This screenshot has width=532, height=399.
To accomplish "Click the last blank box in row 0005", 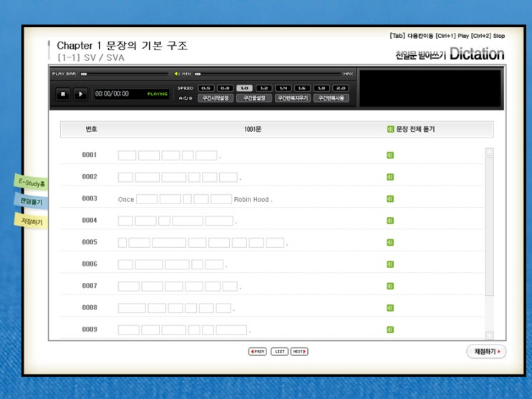I will [275, 243].
